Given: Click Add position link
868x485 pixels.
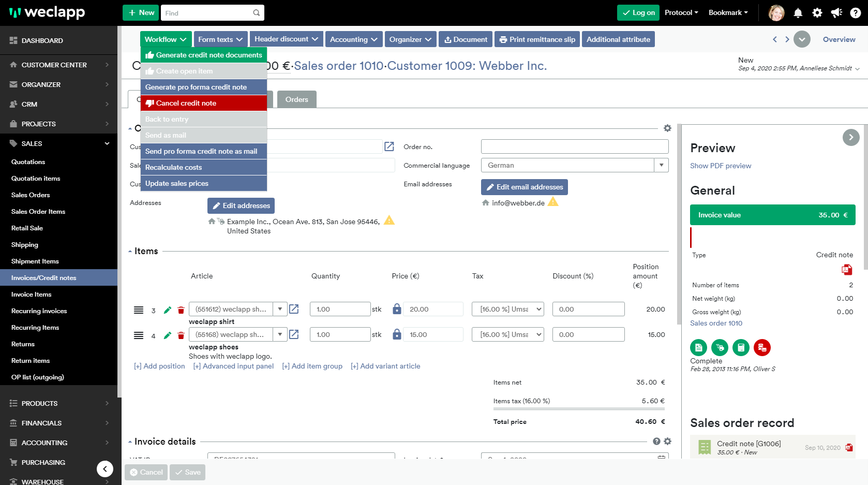Looking at the screenshot, I should [159, 366].
